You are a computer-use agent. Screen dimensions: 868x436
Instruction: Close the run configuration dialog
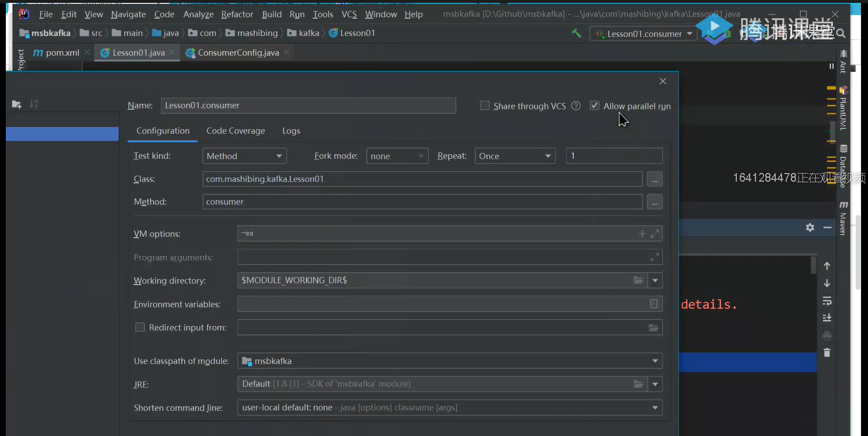(x=663, y=81)
